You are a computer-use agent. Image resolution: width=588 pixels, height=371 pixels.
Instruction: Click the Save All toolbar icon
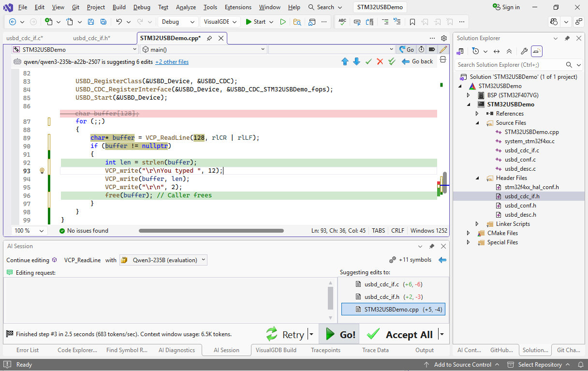pyautogui.click(x=103, y=22)
